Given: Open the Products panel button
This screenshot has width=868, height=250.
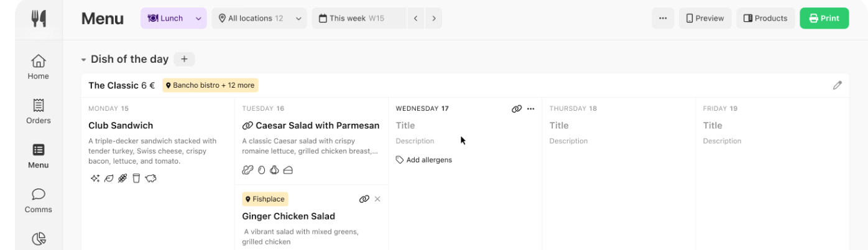Looking at the screenshot, I should 765,19.
